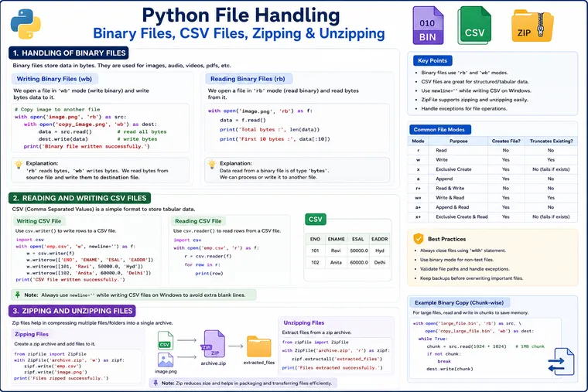The width and height of the screenshot is (588, 392).
Task: Click the 'Key Points' label
Action: tap(432, 60)
